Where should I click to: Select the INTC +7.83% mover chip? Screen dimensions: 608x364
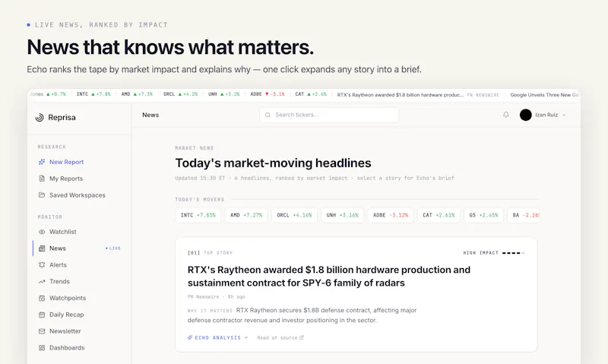pos(198,215)
